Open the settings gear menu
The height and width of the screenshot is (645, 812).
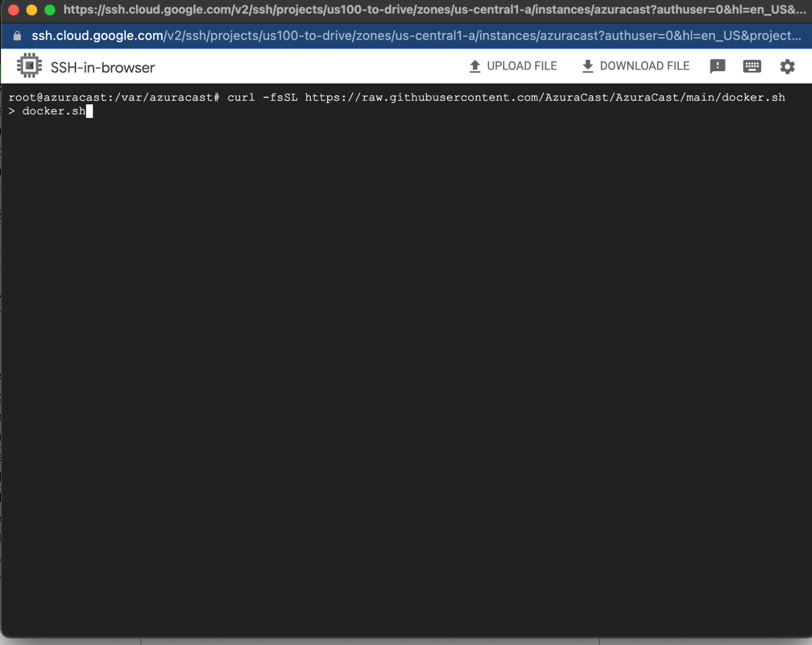[787, 66]
